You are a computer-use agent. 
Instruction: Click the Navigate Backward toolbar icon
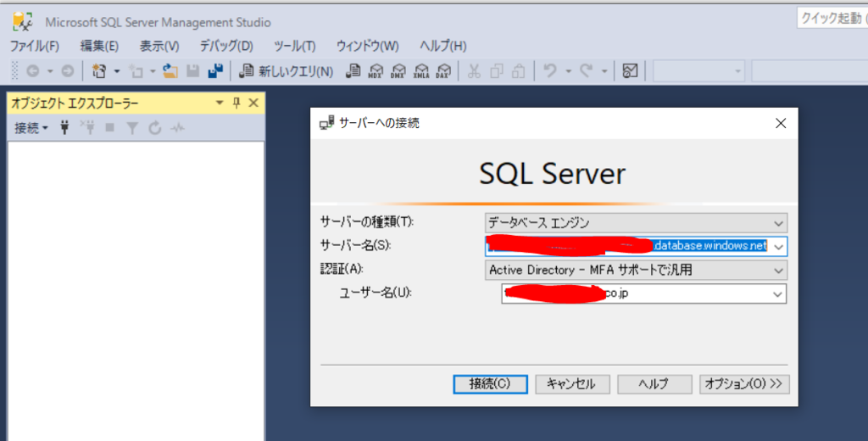33,71
